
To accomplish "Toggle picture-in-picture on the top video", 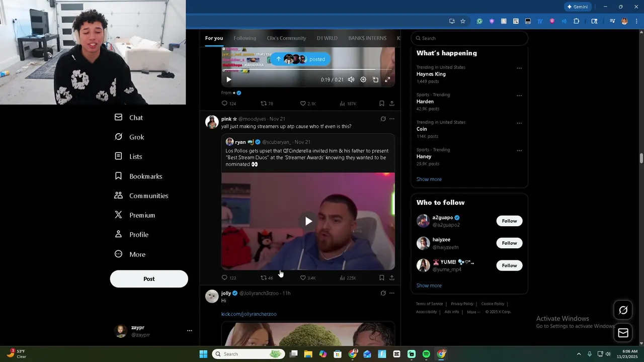I will 375,79.
